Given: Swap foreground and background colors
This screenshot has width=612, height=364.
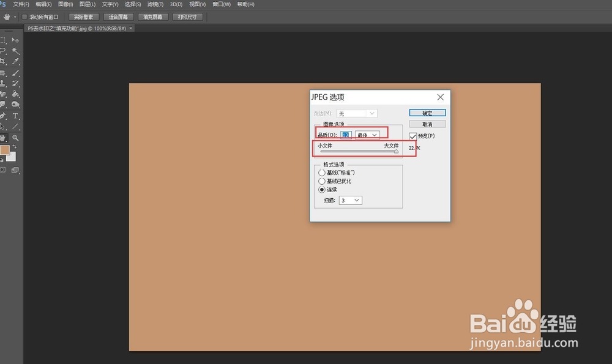Looking at the screenshot, I should pyautogui.click(x=15, y=147).
